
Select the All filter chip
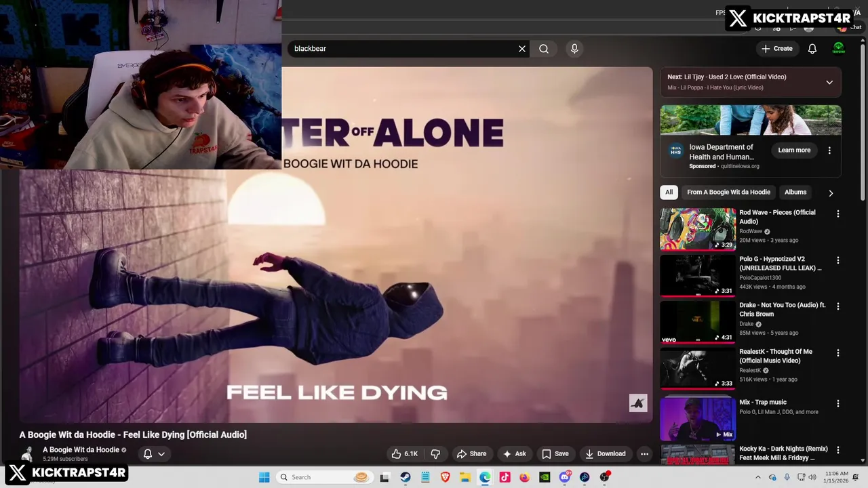point(669,192)
